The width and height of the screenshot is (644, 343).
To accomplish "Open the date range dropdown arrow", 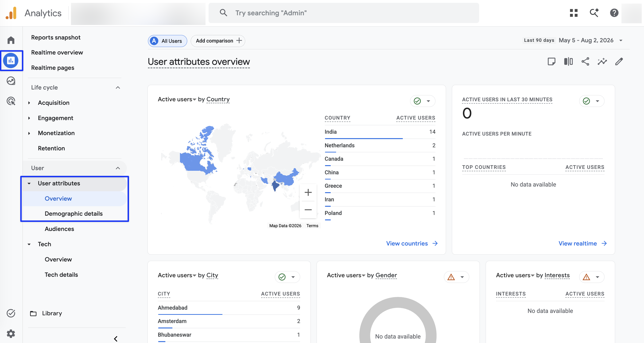I will click(621, 40).
